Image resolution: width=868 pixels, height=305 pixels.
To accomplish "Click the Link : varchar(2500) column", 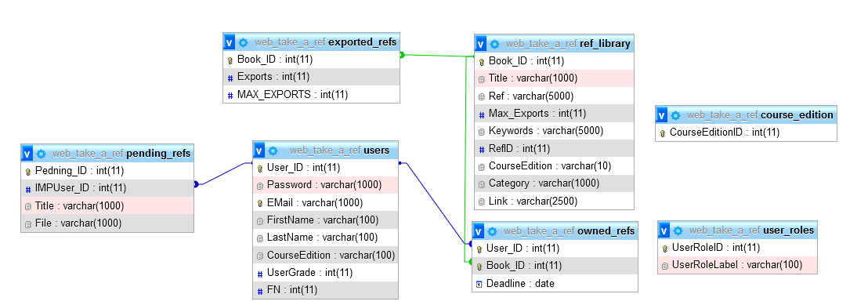I will [x=554, y=202].
